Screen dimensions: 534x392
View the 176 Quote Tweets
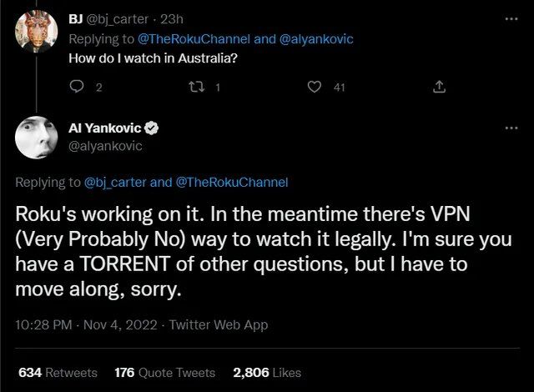(164, 373)
